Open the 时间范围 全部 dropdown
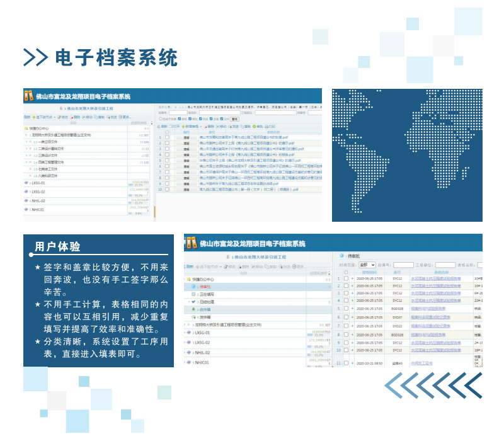The image size is (504, 441). [367, 265]
